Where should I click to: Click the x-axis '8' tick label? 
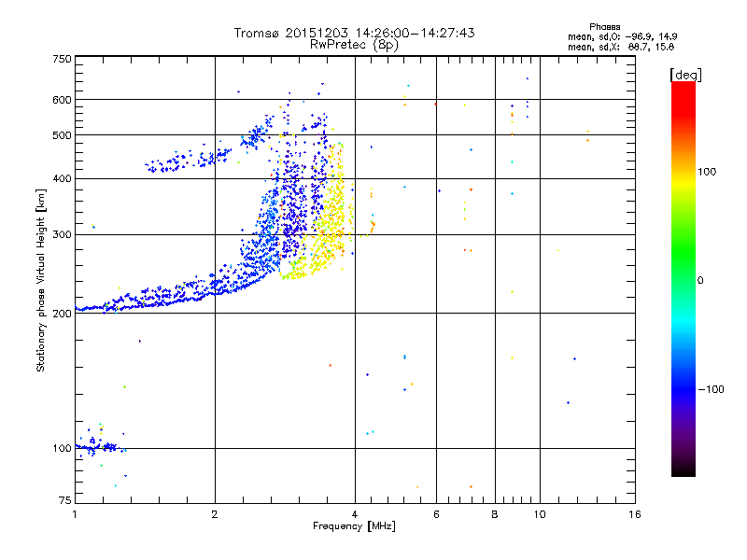pos(495,514)
